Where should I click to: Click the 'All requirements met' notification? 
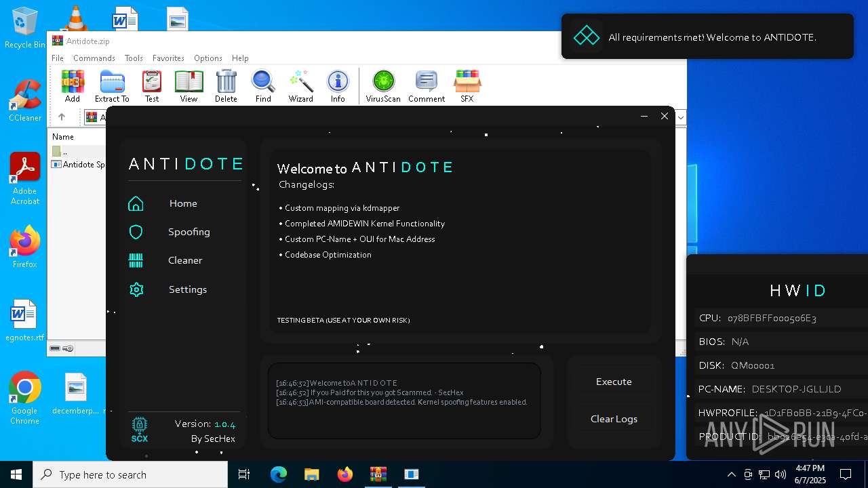707,37
